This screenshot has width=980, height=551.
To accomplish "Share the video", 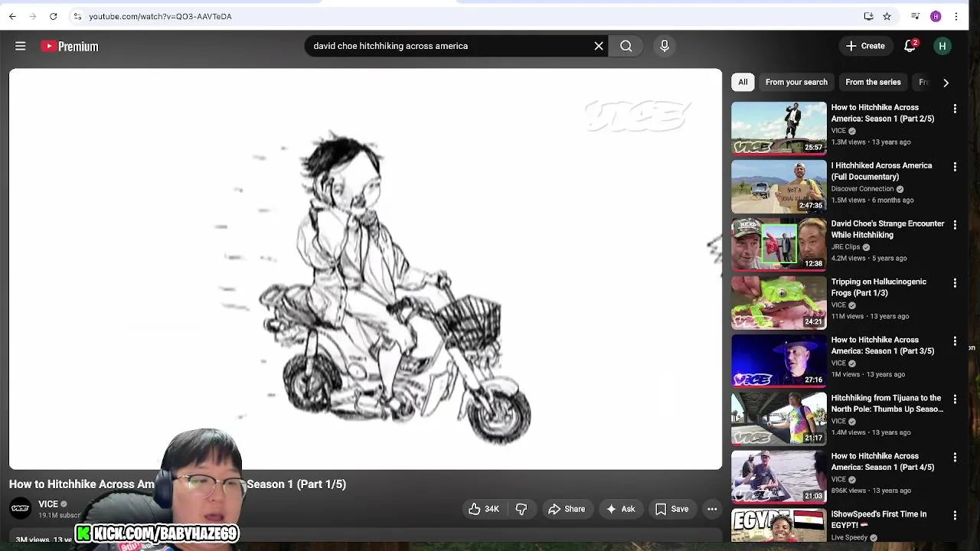I will [567, 509].
